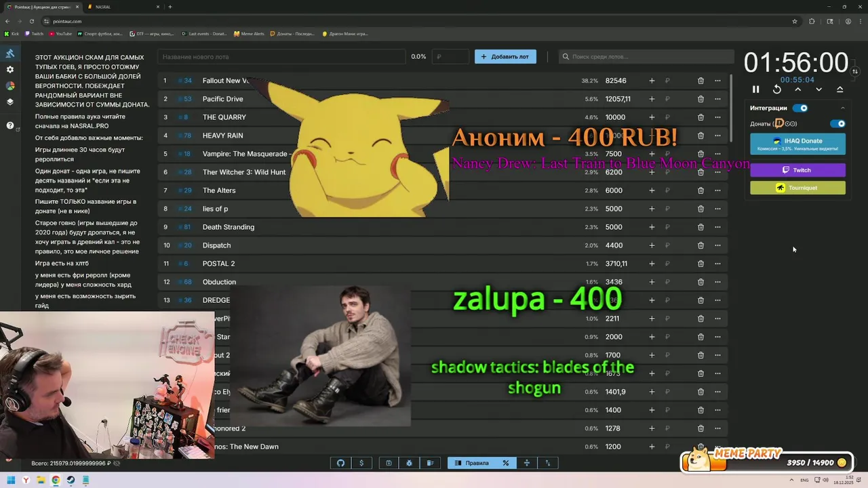Click the clear list icon in bottom toolbar

click(x=430, y=463)
